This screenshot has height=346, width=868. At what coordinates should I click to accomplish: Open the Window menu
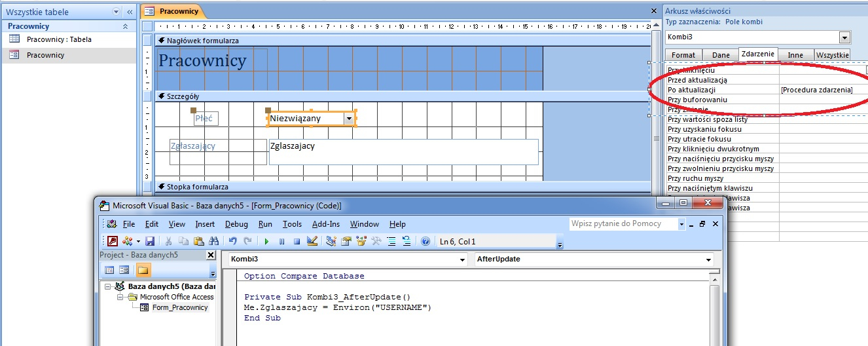[365, 224]
